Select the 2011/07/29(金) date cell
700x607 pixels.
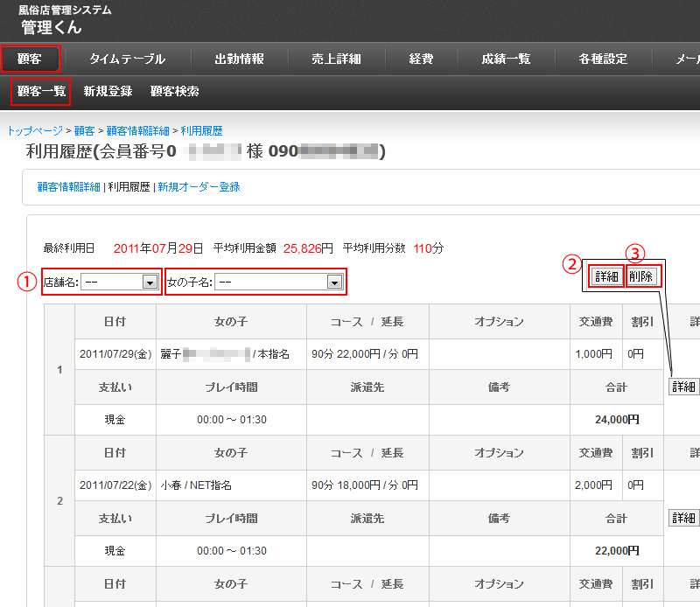115,354
